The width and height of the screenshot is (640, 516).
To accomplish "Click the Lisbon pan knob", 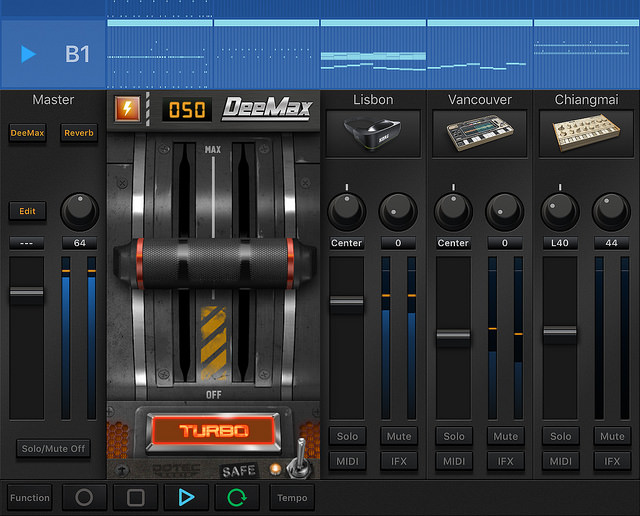I will click(347, 212).
